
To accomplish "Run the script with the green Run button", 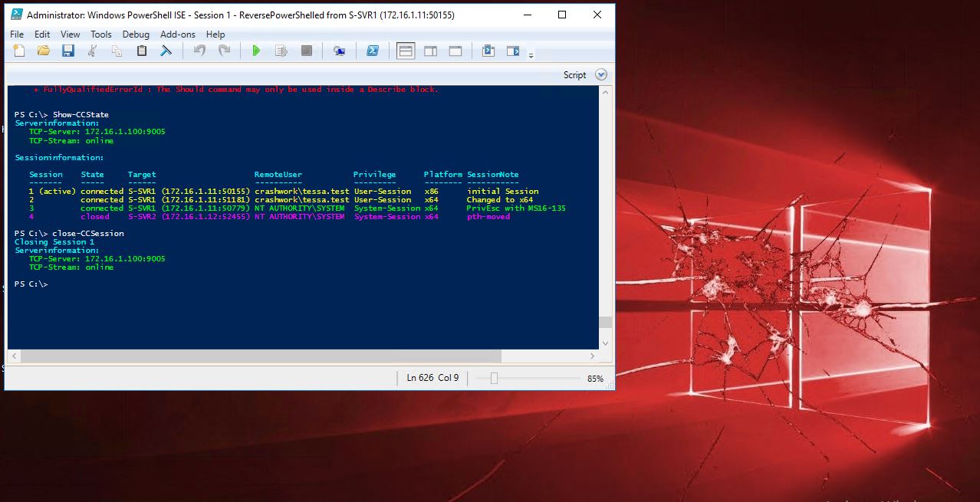I will click(x=256, y=51).
